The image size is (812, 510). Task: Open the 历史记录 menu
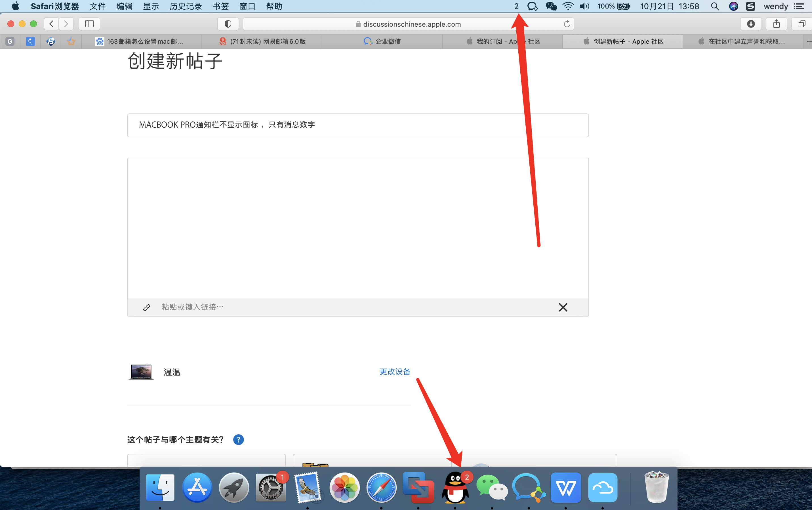coord(186,6)
